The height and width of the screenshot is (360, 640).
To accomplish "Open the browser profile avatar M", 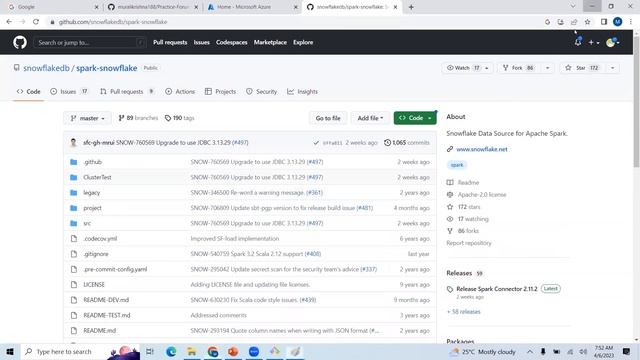I will click(617, 22).
